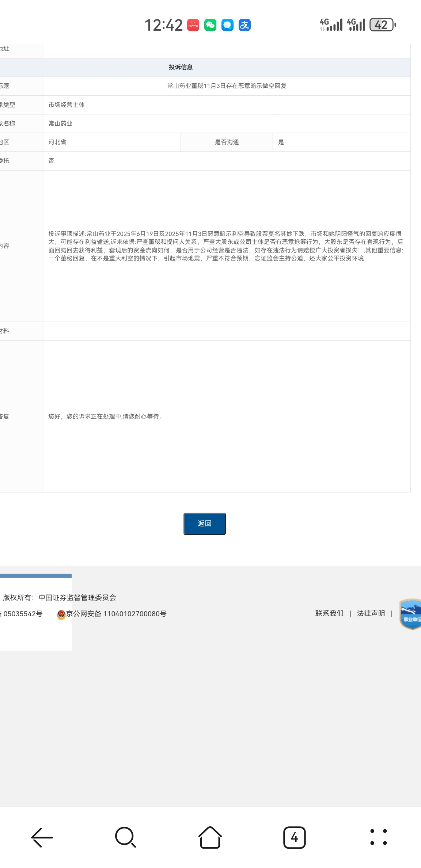
Task: Select the complaint description paragraph starting 投诉事项描述
Action: tap(226, 246)
